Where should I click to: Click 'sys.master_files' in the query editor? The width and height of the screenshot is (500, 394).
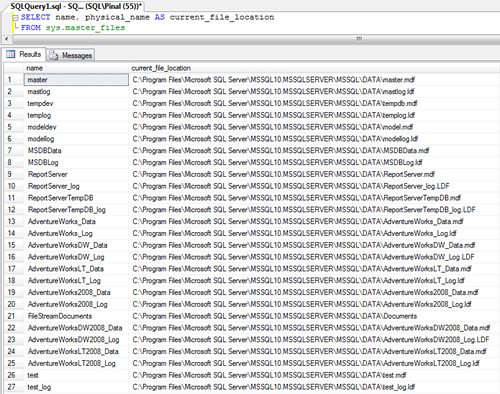(85, 28)
